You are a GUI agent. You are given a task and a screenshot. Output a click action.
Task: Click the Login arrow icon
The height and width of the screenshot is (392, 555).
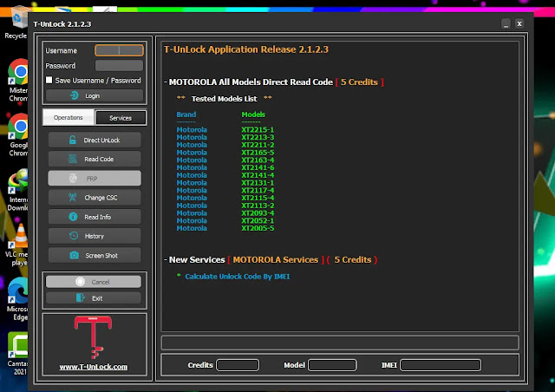pyautogui.click(x=75, y=95)
